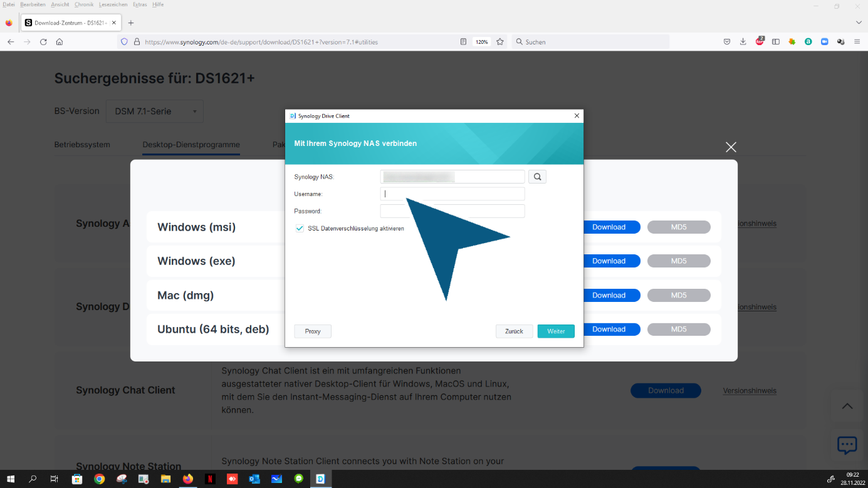The width and height of the screenshot is (868, 488).
Task: Click Weiter in Synology Drive Client
Action: (556, 331)
